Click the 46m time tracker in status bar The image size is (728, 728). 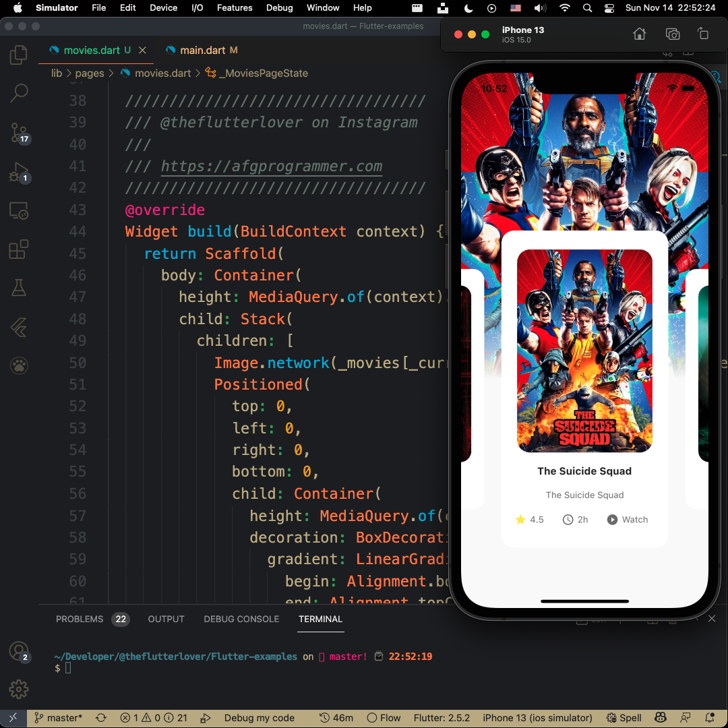[336, 718]
